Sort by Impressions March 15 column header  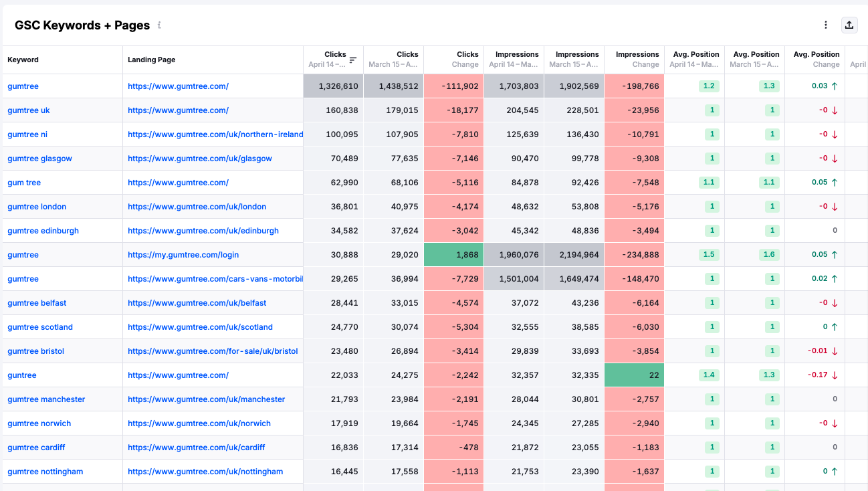(x=574, y=60)
